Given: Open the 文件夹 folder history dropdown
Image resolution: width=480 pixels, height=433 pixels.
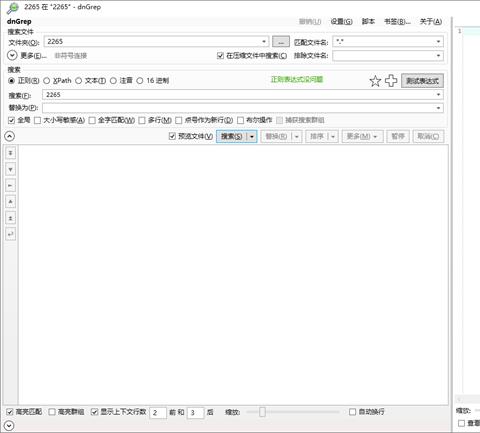Looking at the screenshot, I should 264,42.
